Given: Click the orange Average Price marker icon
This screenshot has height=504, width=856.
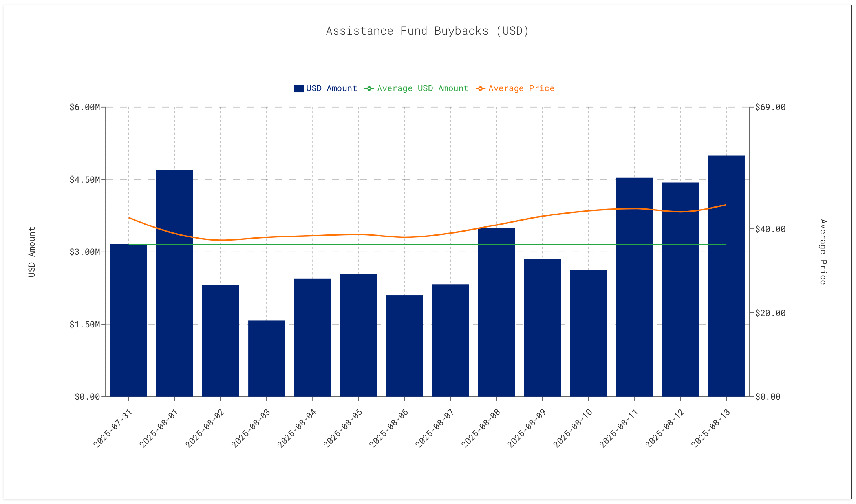Looking at the screenshot, I should pos(480,88).
